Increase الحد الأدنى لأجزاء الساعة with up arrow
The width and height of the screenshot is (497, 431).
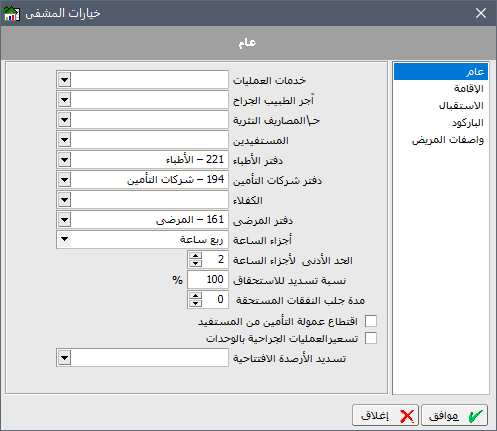(195, 256)
